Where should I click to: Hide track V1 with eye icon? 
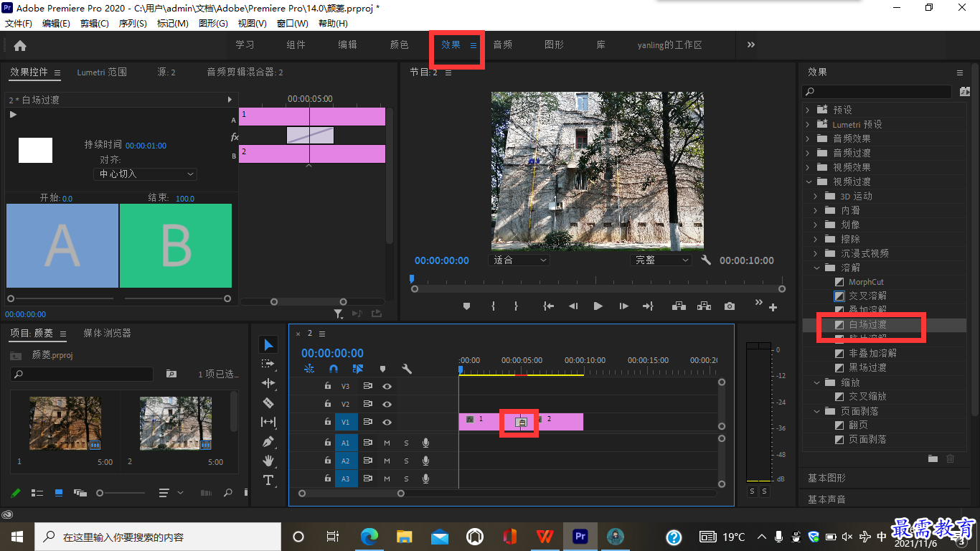click(x=387, y=423)
